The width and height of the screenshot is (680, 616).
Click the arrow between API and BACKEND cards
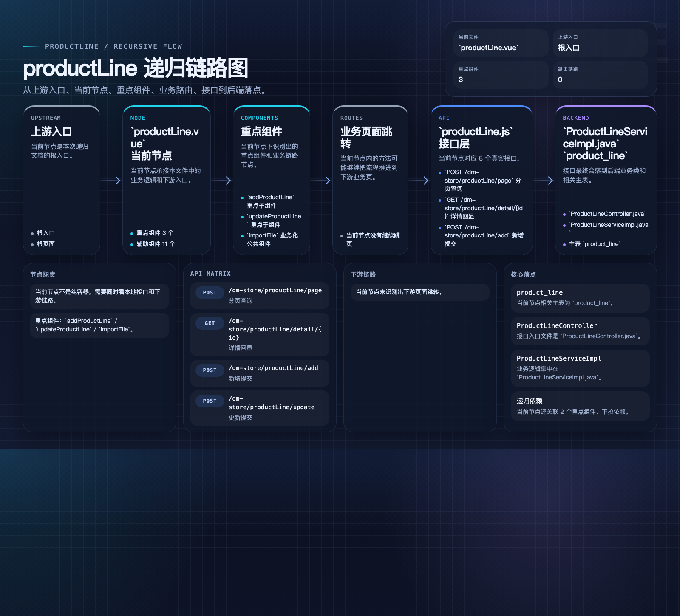[544, 181]
